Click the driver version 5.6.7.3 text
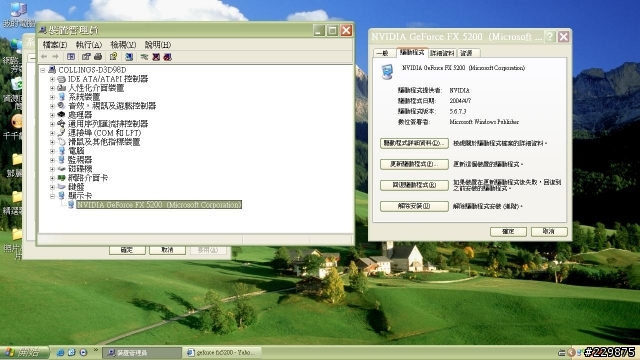640x360 pixels. pos(458,111)
